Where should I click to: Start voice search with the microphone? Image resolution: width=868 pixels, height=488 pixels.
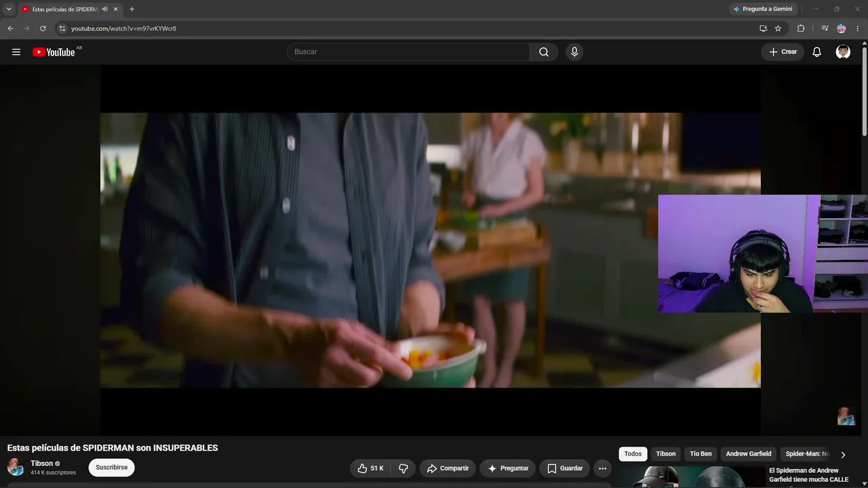click(x=574, y=52)
